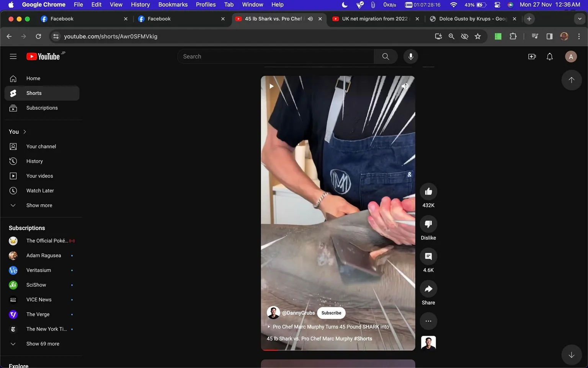This screenshot has width=588, height=368.
Task: Open Watch Later playlist
Action: (40, 191)
